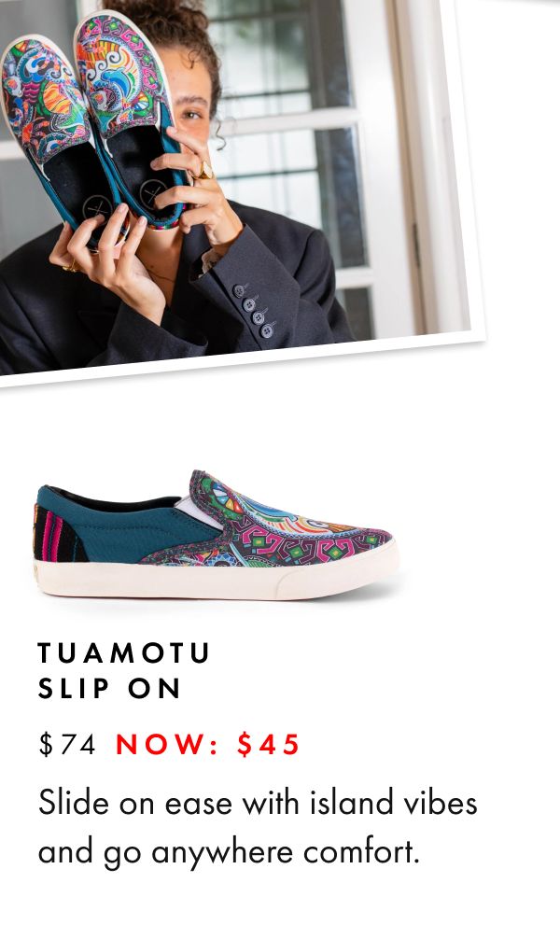Click the Tuamotu slip-on product shoe image
Image resolution: width=560 pixels, height=939 pixels.
216,535
